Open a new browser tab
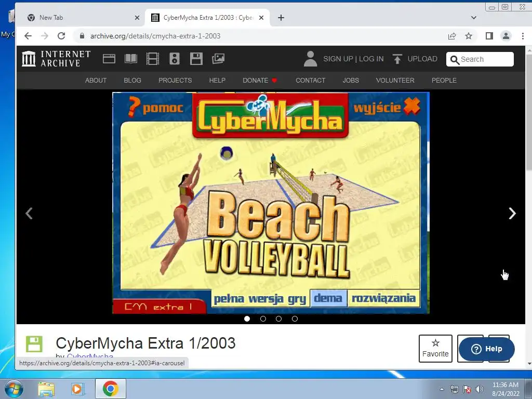The image size is (532, 399). point(281,18)
